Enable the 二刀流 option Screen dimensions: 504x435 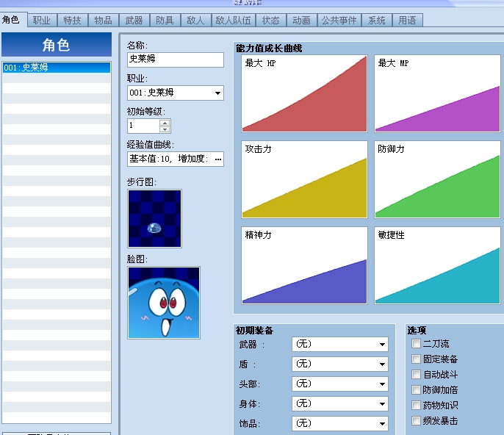(x=416, y=344)
